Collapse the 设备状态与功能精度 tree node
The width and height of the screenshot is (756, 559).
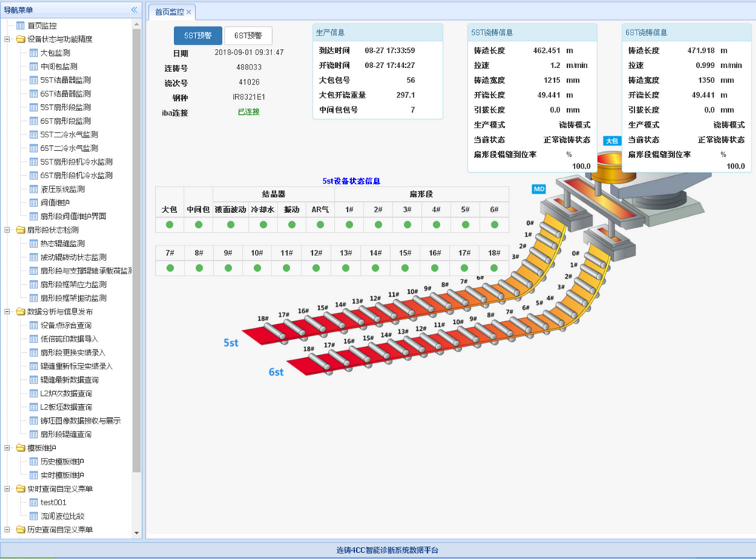click(8, 39)
